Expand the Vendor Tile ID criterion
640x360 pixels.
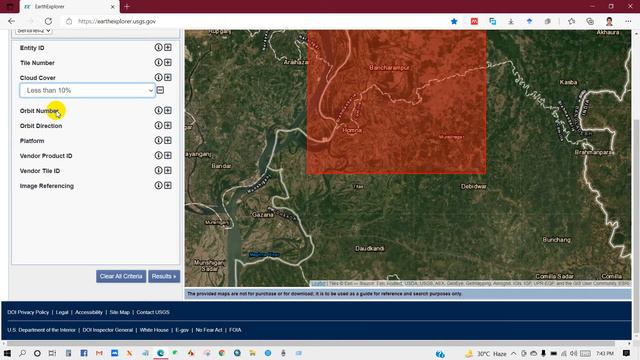pos(168,171)
